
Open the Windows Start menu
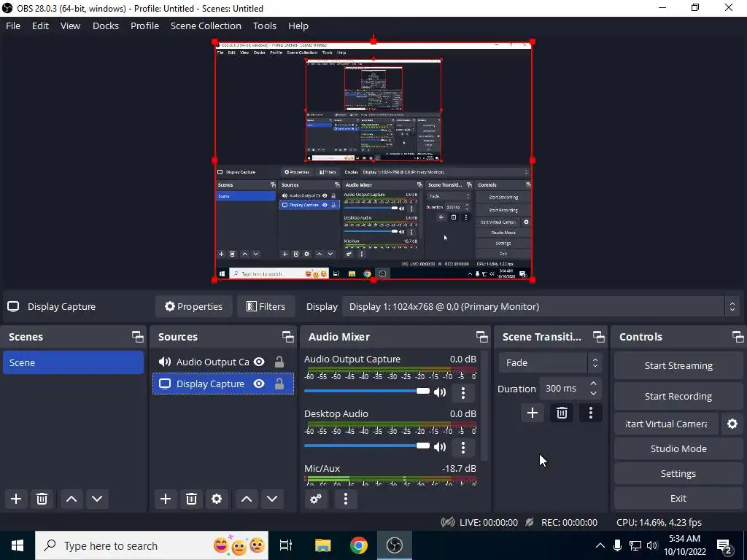click(18, 545)
